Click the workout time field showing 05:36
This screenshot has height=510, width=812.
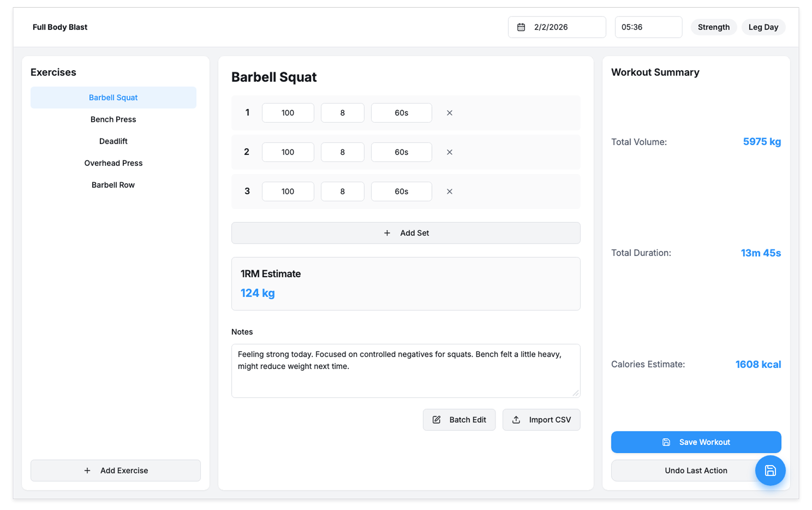click(x=648, y=27)
